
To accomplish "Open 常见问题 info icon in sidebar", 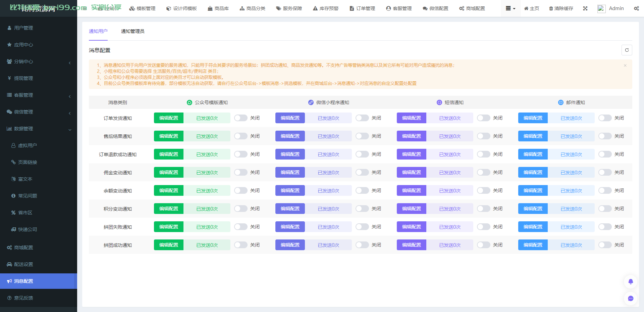I will [x=13, y=196].
